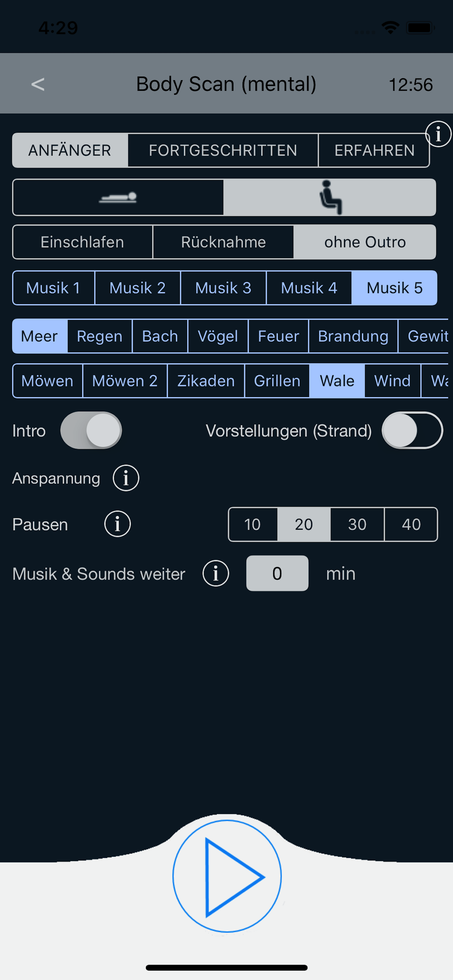
Task: Select the lying down position icon
Action: (x=118, y=198)
